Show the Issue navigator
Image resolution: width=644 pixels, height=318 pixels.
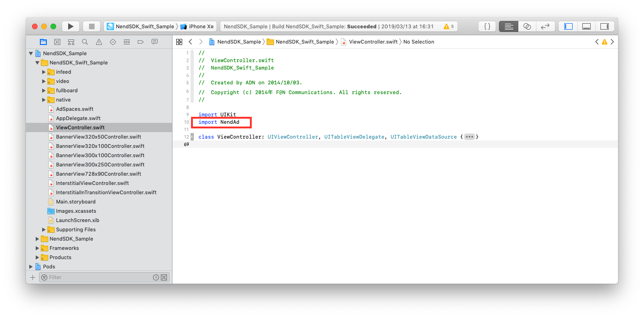tap(99, 42)
